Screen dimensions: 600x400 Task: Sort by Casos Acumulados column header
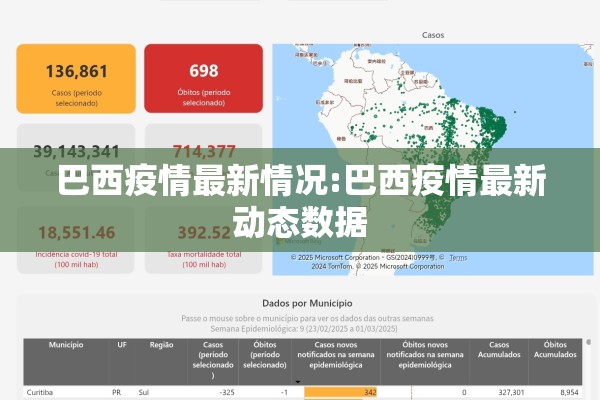499,350
